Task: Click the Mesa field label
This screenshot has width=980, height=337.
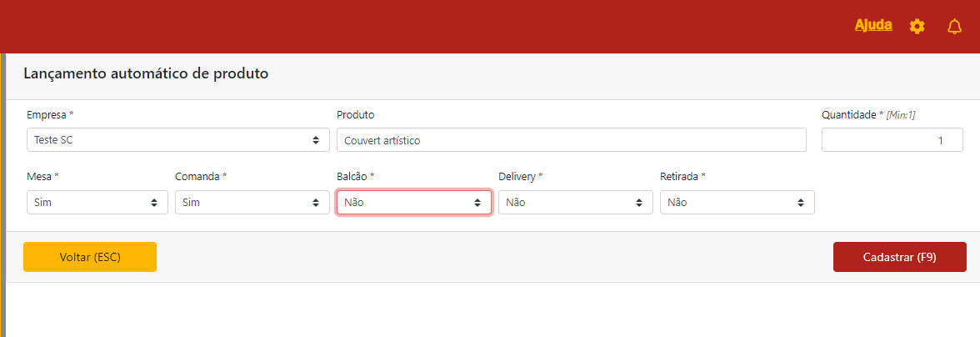Action: (x=43, y=177)
